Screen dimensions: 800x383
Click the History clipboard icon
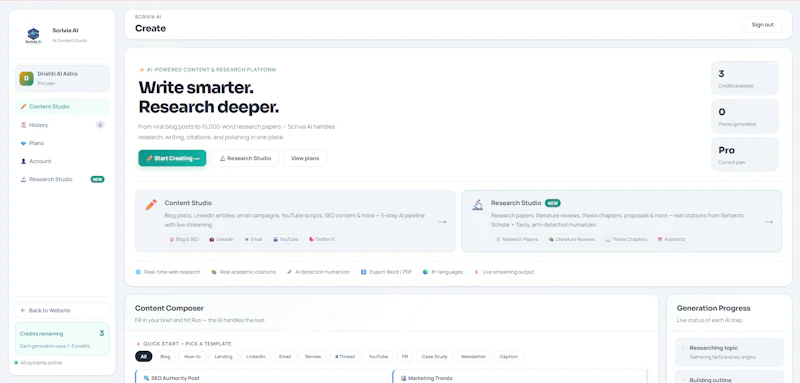click(23, 125)
